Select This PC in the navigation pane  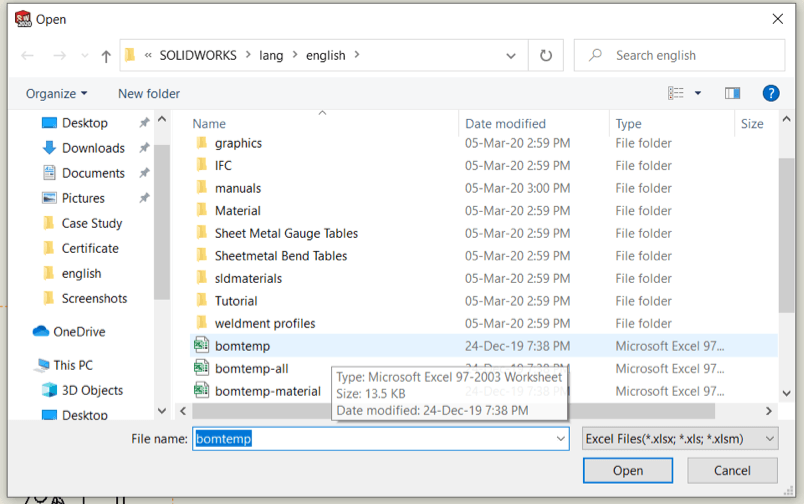(73, 366)
